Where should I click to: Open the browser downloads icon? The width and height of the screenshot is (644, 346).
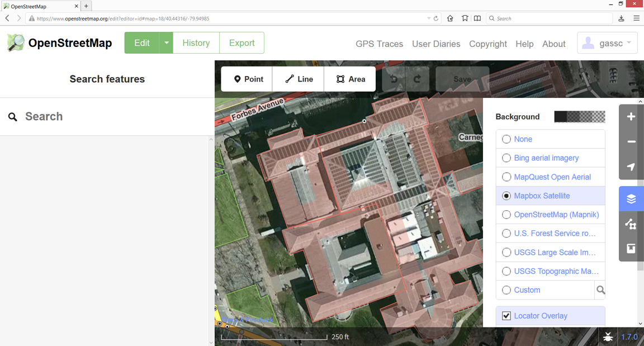(x=621, y=18)
